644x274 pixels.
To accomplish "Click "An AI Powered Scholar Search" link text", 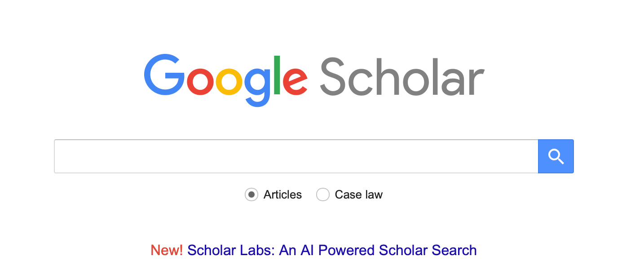I will point(378,250).
